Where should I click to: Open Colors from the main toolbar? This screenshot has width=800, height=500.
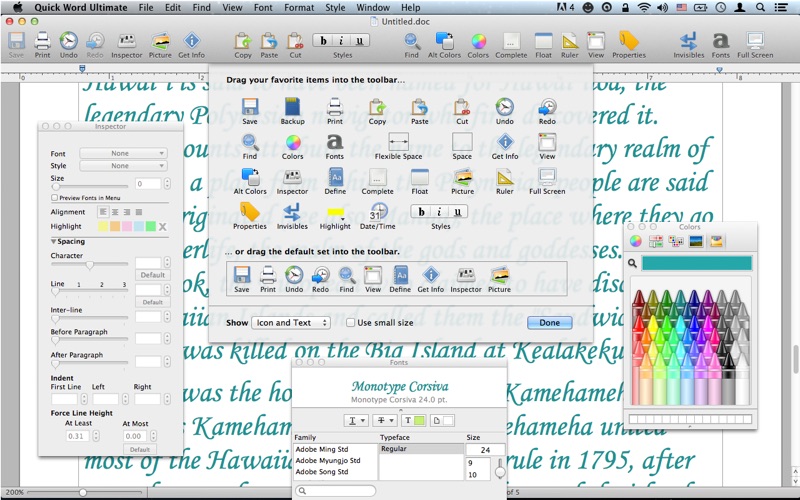[x=478, y=41]
